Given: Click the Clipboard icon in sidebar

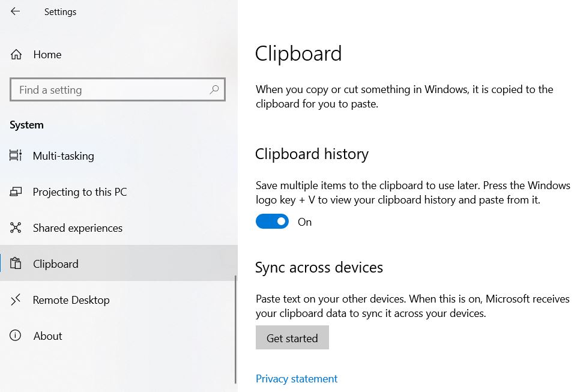Looking at the screenshot, I should [x=16, y=264].
